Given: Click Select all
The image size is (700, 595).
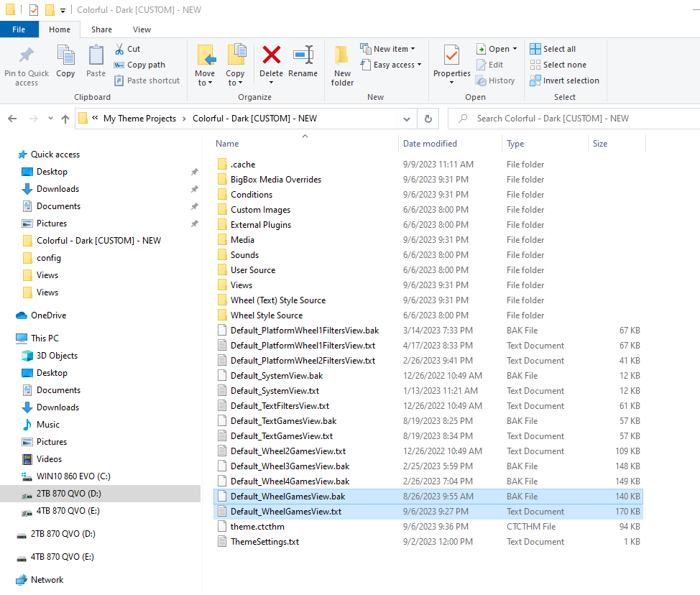Looking at the screenshot, I should [x=553, y=49].
